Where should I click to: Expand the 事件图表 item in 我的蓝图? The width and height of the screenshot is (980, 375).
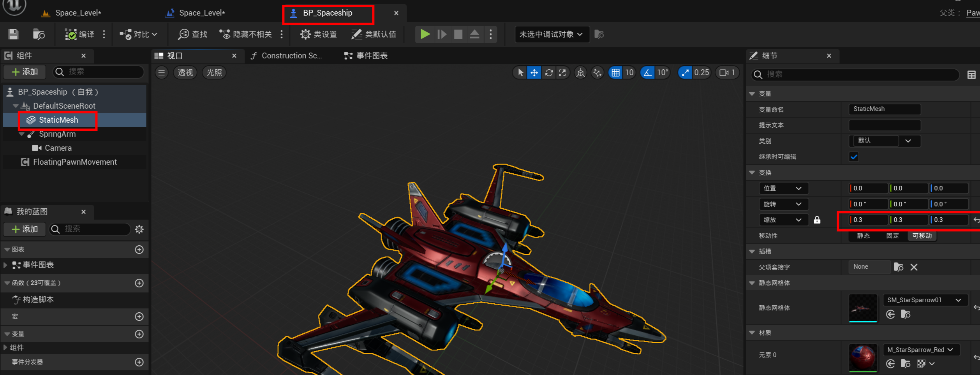pos(5,265)
